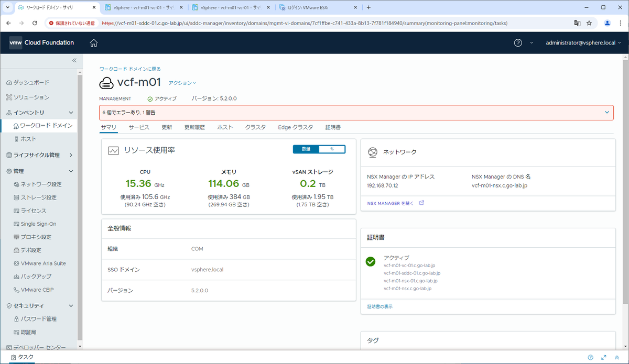Collapse the 管理 section

71,171
